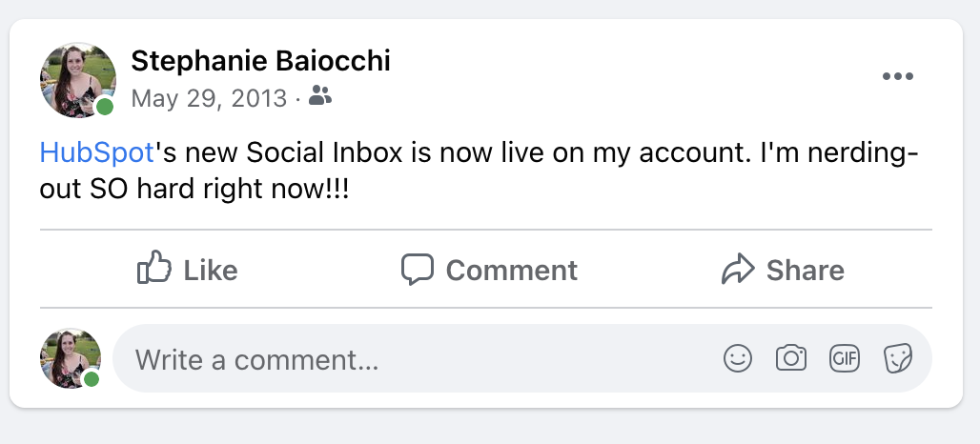Click the Share button label

(805, 271)
